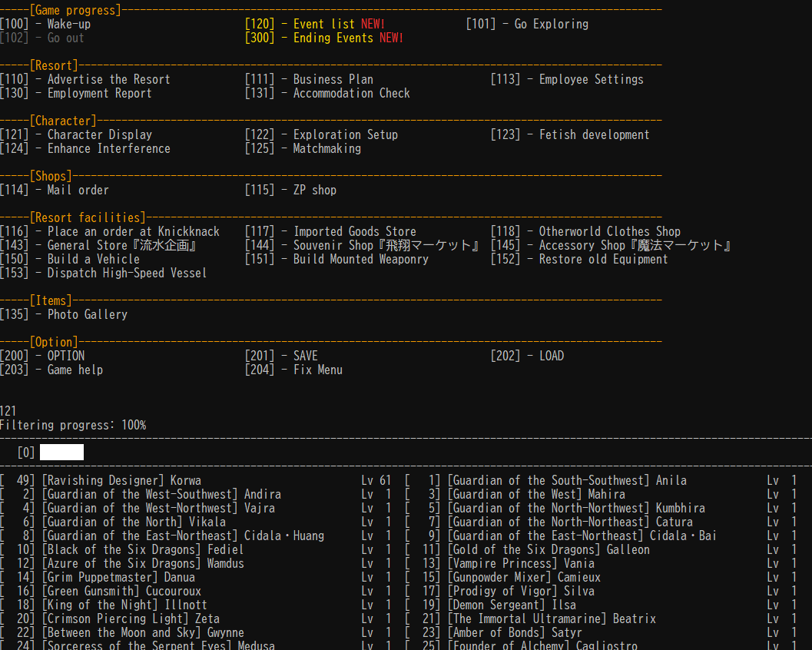Screen dimensions: 812x650
Task: Select [202] LOAD
Action: 527,356
